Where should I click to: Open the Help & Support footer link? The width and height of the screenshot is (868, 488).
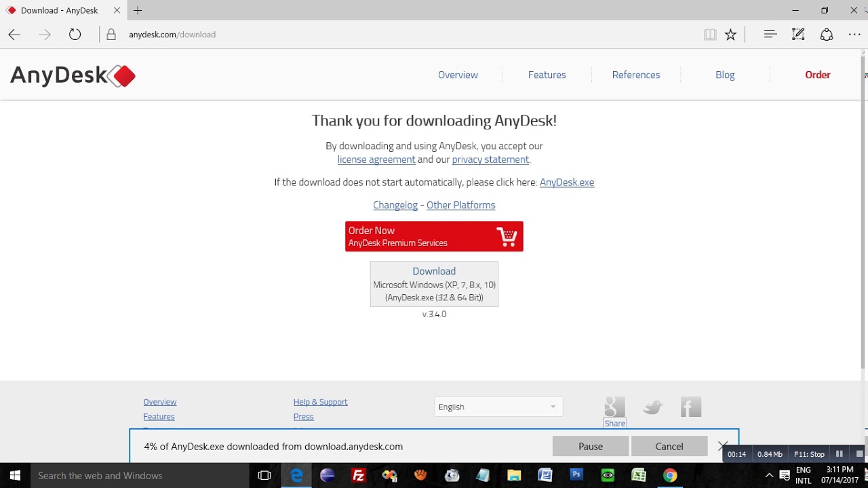320,402
